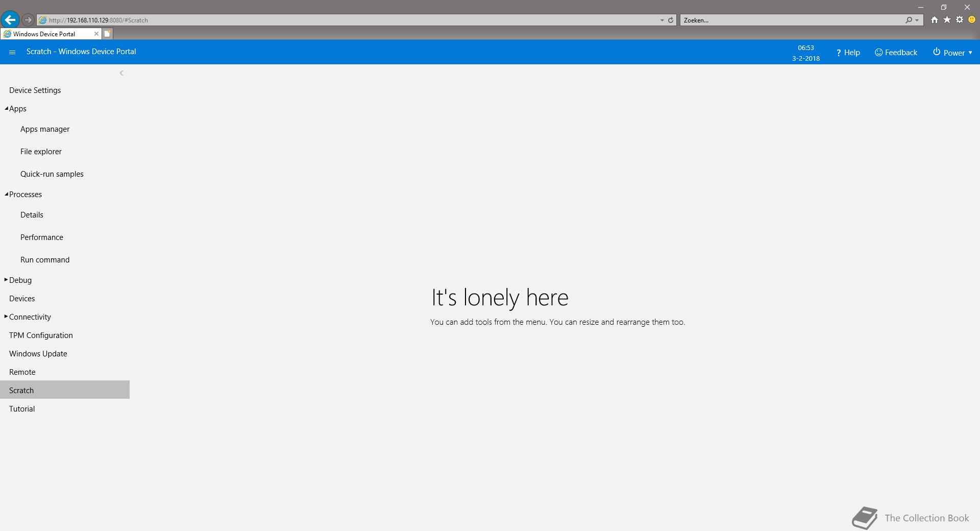Click the browser forward arrow
980x531 pixels.
pos(28,20)
